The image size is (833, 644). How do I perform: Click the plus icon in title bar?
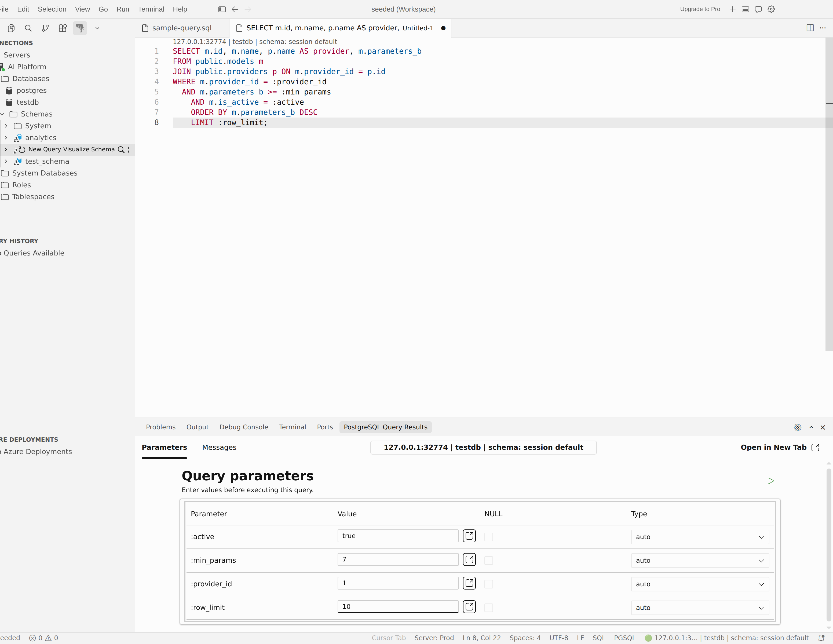732,9
